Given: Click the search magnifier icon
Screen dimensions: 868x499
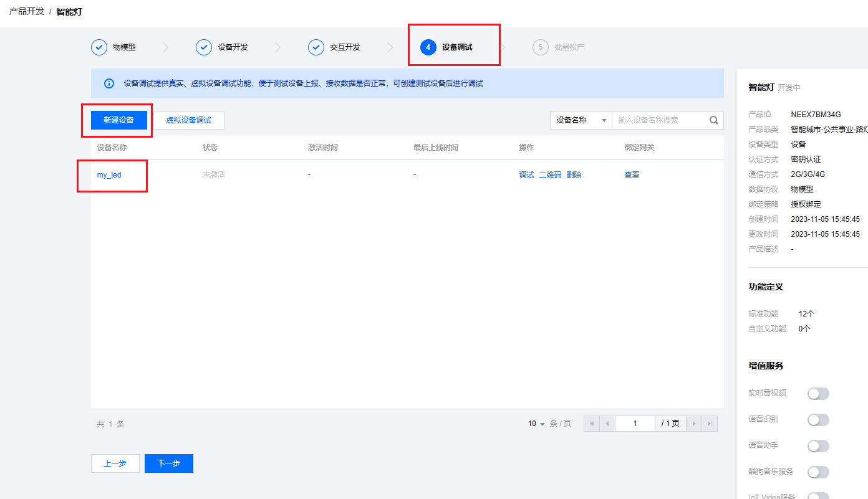Looking at the screenshot, I should click(x=714, y=120).
